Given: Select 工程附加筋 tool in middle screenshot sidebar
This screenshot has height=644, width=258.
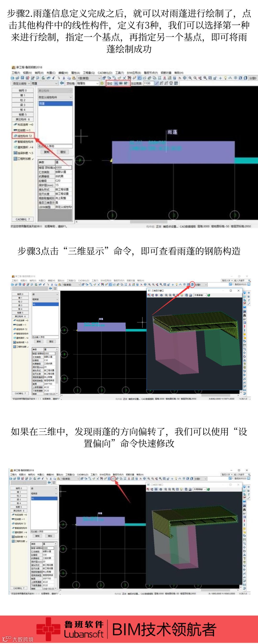Looking at the screenshot, I should pos(21,347).
